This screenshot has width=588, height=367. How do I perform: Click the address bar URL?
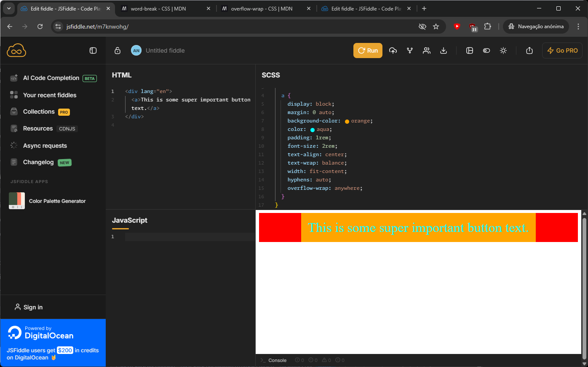pyautogui.click(x=97, y=27)
